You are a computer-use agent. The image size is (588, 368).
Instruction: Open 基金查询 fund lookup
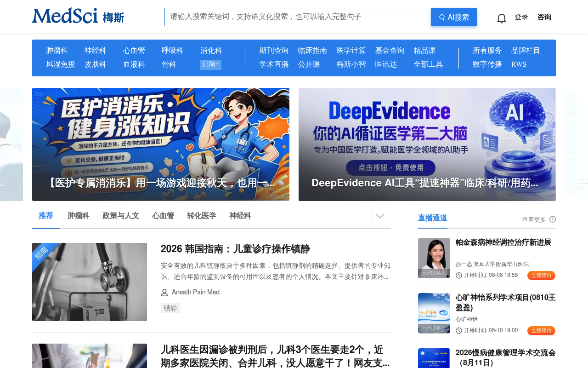point(390,51)
